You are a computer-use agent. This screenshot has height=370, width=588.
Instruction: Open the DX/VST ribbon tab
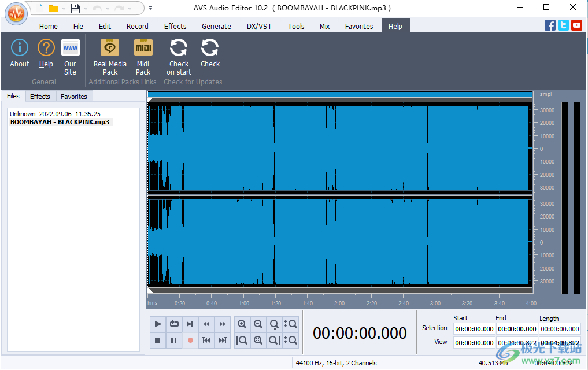click(x=259, y=26)
